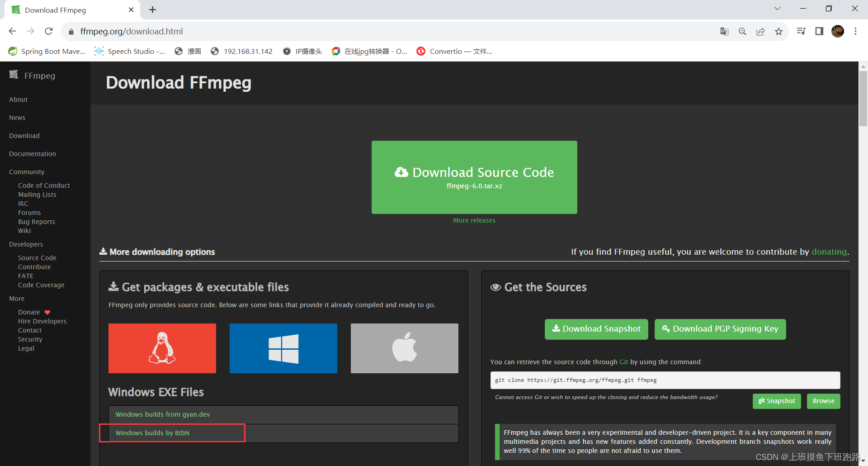This screenshot has height=466, width=868.
Task: Open Windows builds from gyan.dev
Action: [x=163, y=414]
